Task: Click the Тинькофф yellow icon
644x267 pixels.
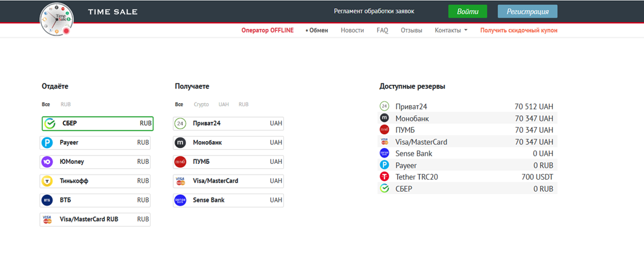Action: click(x=47, y=181)
